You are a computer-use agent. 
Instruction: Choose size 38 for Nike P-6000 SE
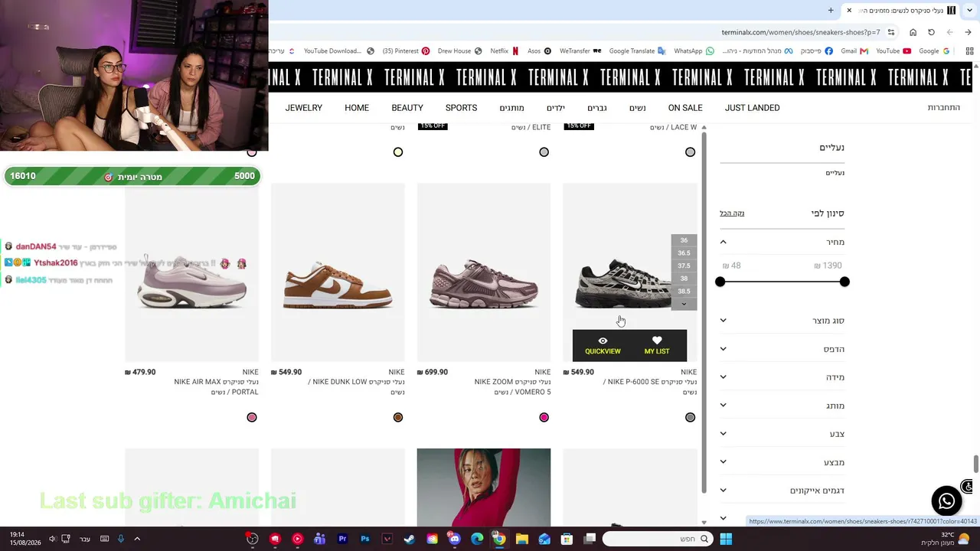pyautogui.click(x=684, y=279)
